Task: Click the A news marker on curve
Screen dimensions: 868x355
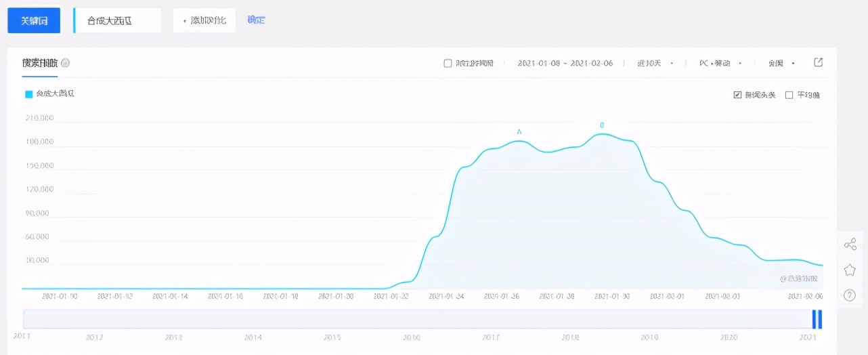Action: [x=519, y=131]
